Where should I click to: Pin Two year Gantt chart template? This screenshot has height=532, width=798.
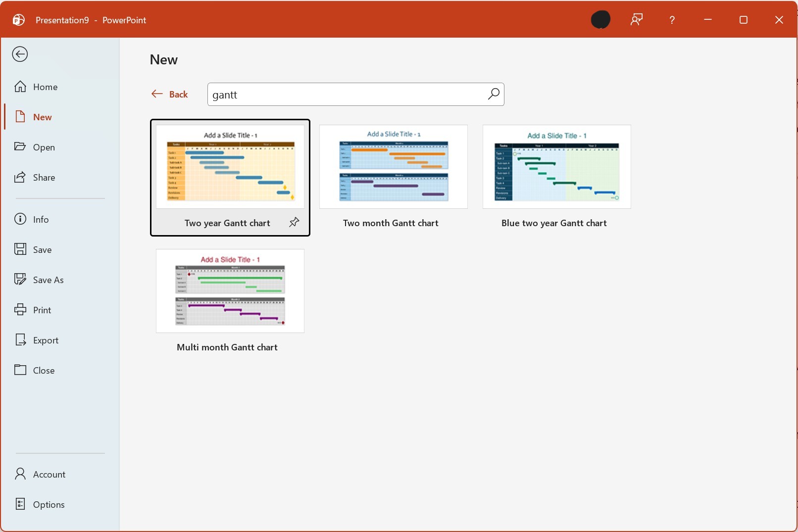coord(294,222)
